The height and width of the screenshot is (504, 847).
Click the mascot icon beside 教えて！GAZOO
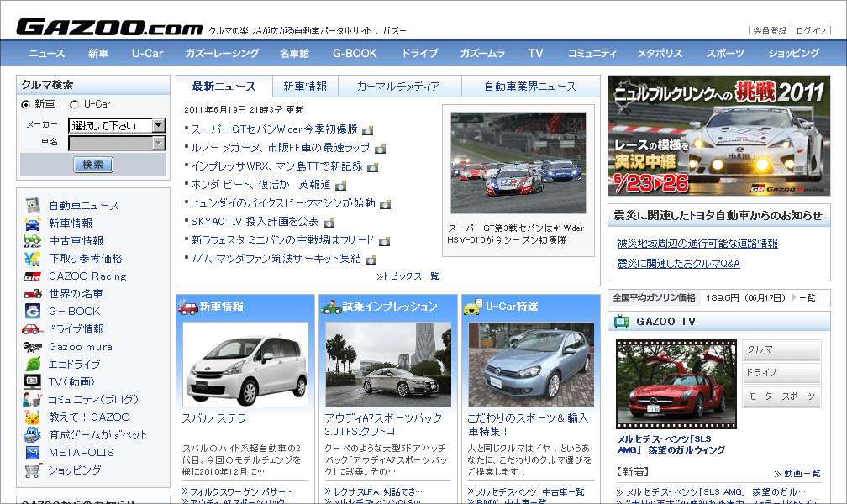click(x=33, y=417)
